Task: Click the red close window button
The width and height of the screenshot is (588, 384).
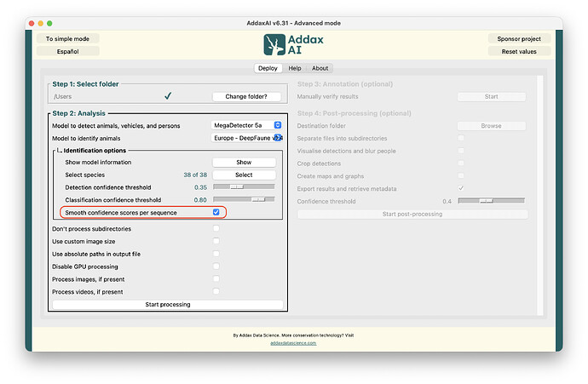Action: pyautogui.click(x=32, y=23)
